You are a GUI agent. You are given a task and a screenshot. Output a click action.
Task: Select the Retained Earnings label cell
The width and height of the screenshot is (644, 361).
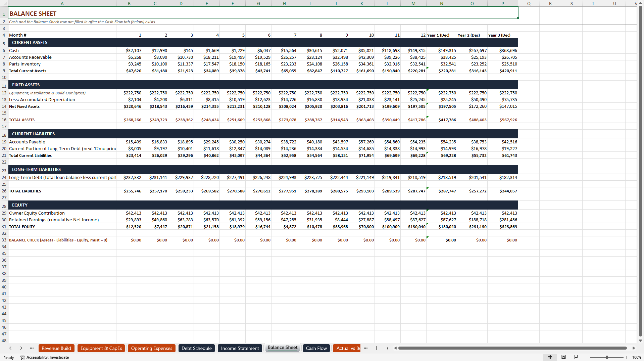(x=62, y=220)
